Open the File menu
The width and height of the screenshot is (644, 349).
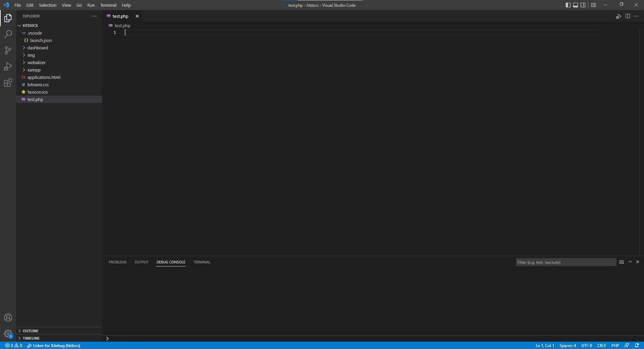18,5
